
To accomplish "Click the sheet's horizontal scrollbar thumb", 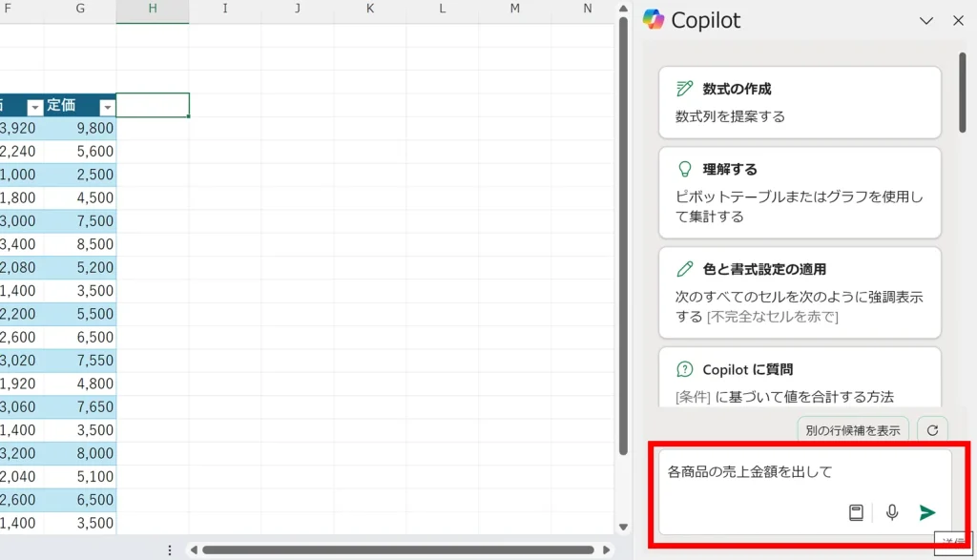I will point(401,550).
